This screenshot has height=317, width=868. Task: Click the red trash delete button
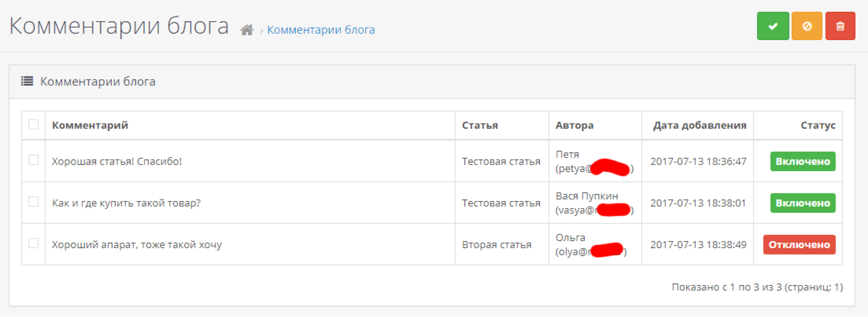pyautogui.click(x=840, y=26)
